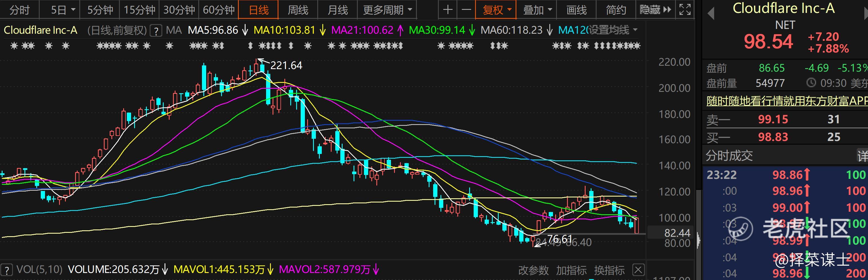Click the VOL indicator help icon

[7, 270]
